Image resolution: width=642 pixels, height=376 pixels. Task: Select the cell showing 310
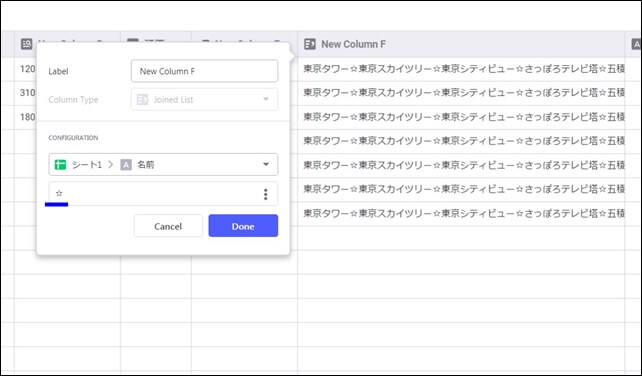pos(25,93)
